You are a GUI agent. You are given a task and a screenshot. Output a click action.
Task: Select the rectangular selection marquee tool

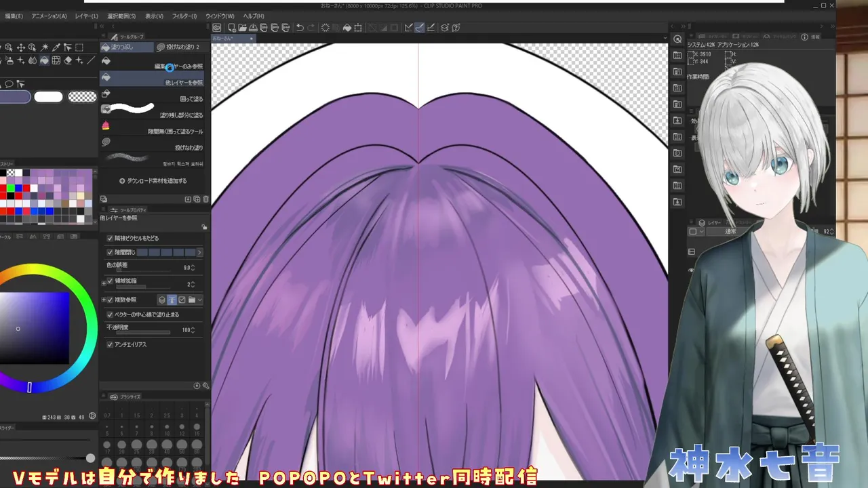tap(79, 47)
